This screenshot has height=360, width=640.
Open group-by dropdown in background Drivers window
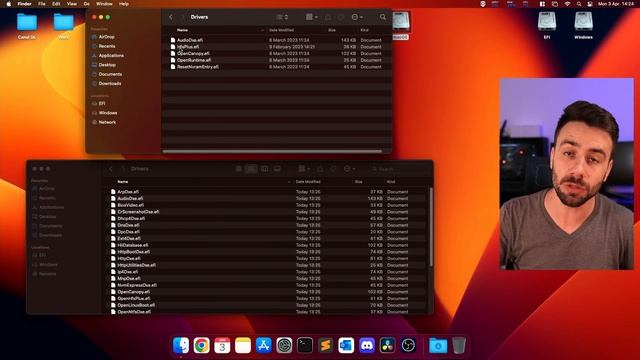click(x=304, y=169)
